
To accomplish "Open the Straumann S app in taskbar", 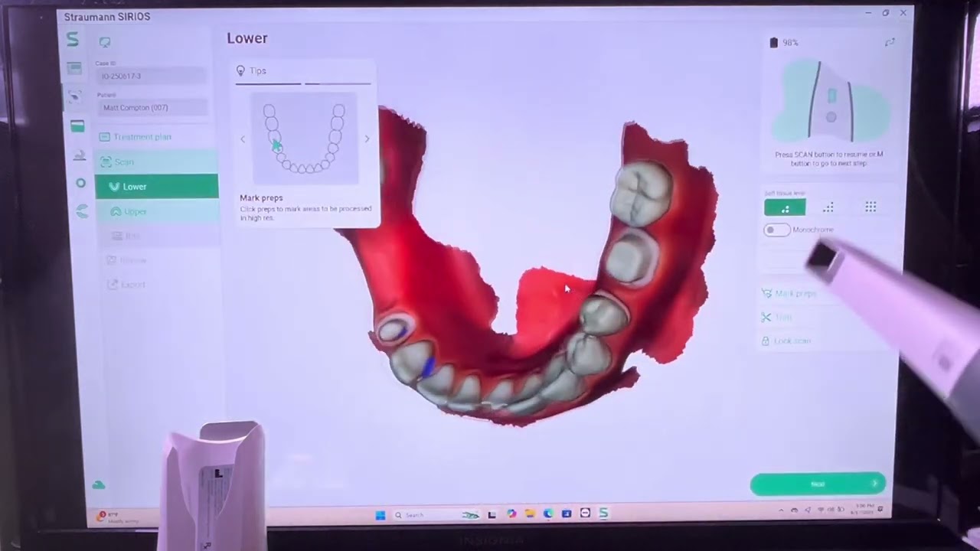I will [603, 514].
